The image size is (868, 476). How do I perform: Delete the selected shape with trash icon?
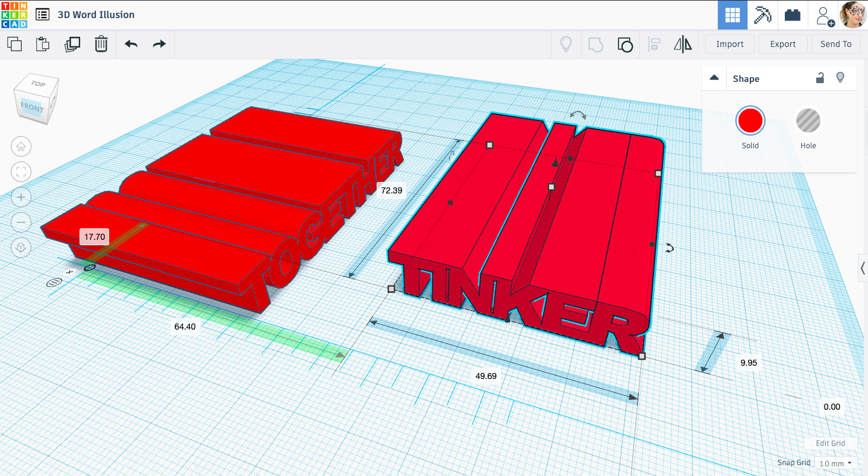tap(101, 44)
